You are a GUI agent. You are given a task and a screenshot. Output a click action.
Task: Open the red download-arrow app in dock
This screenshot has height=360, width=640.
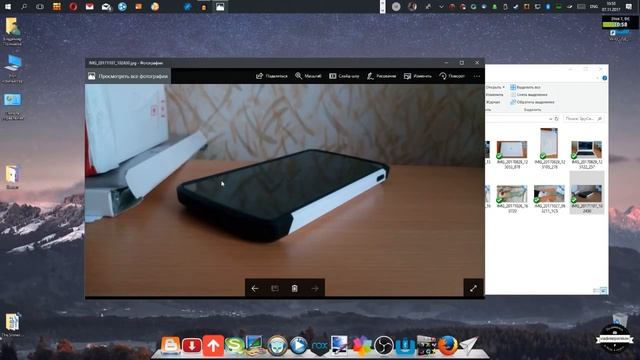click(192, 345)
